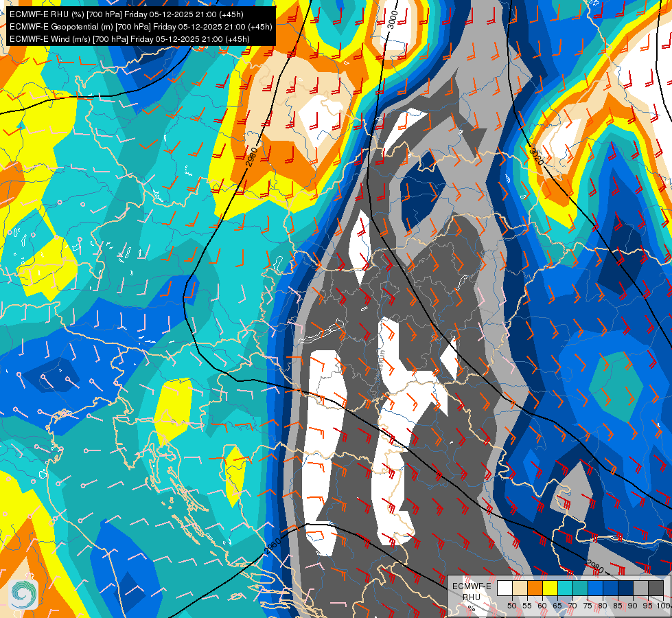
Task: Click the RHU label in the legend
Action: 472,597
